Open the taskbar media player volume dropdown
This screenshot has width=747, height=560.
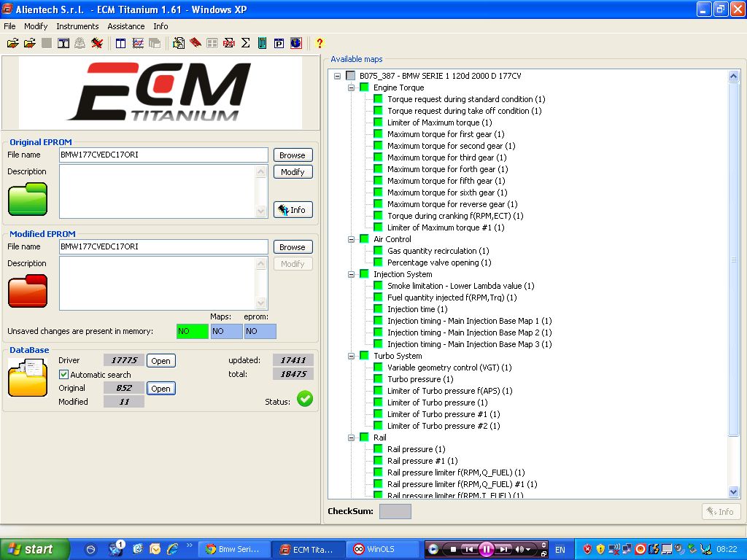pyautogui.click(x=528, y=550)
